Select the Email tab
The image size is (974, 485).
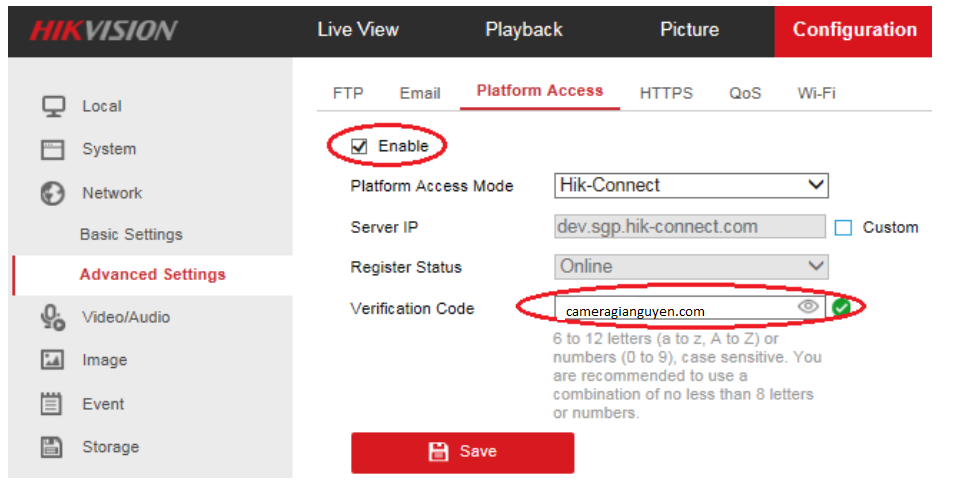[x=420, y=93]
